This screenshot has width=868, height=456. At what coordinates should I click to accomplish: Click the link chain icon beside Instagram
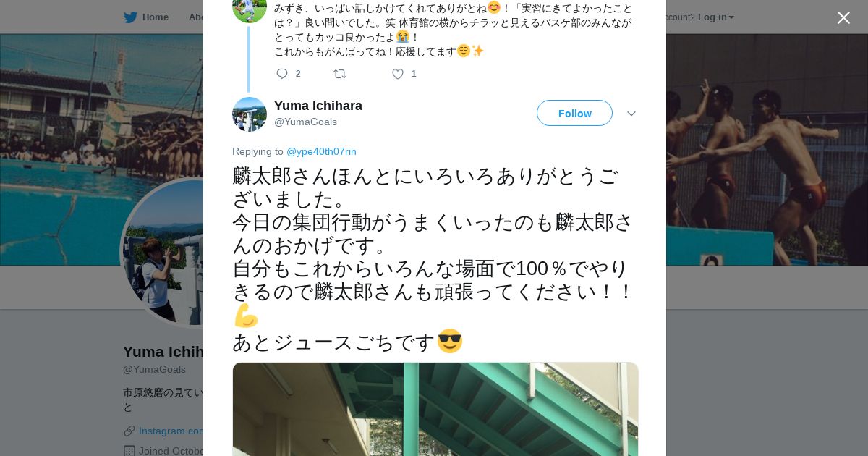click(129, 431)
